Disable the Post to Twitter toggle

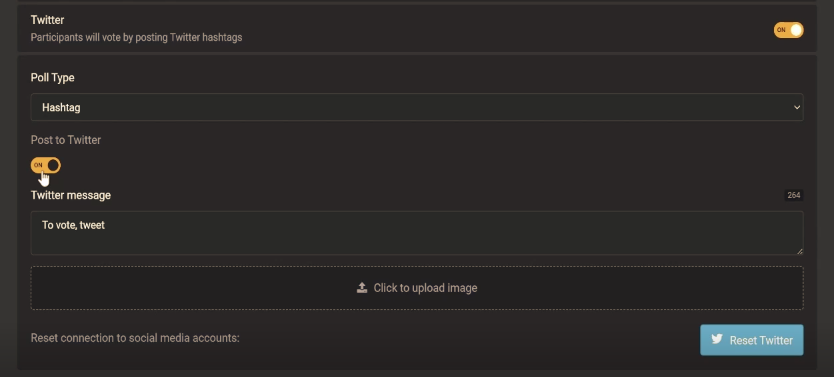coord(46,165)
